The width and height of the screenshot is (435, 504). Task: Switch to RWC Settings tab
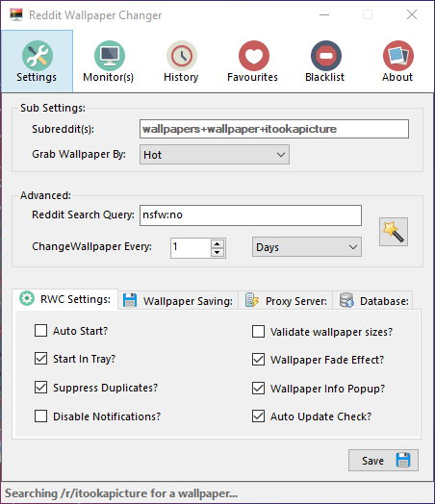(65, 299)
